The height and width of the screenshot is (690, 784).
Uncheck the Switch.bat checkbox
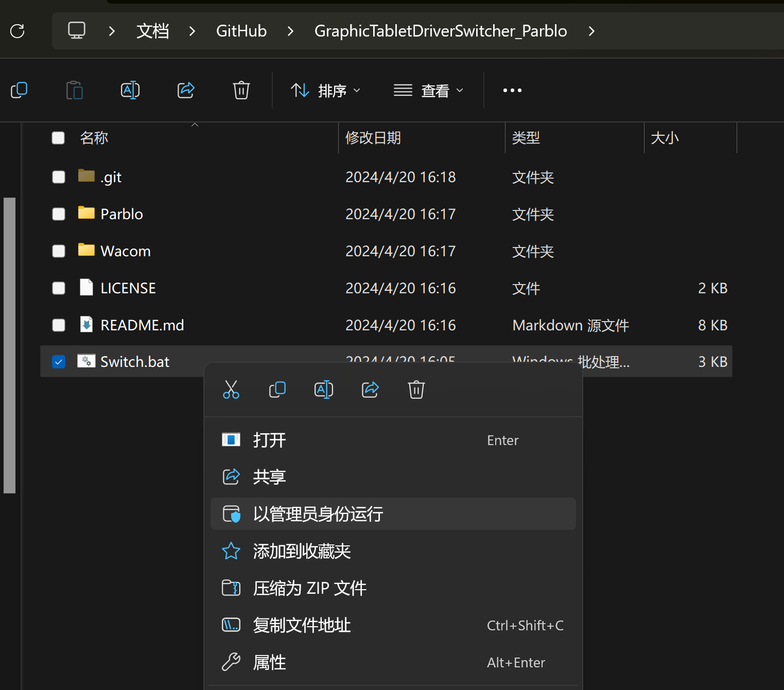tap(59, 362)
